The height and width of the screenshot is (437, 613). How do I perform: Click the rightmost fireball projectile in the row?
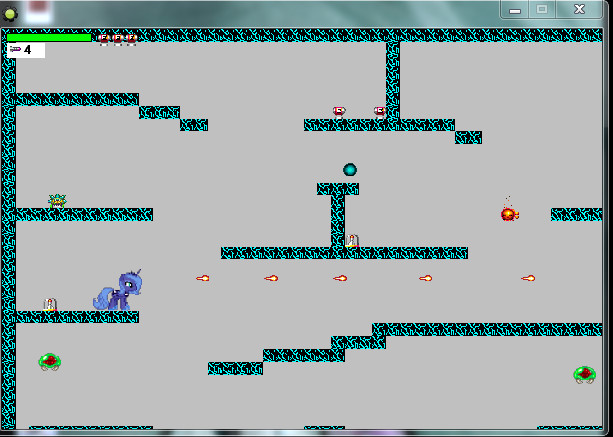(528, 278)
